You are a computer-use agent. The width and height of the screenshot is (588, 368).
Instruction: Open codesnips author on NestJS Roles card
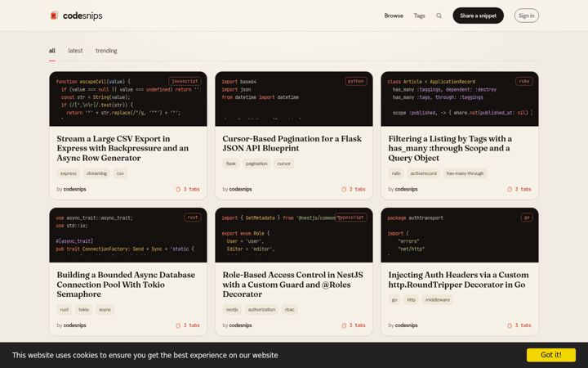(240, 325)
